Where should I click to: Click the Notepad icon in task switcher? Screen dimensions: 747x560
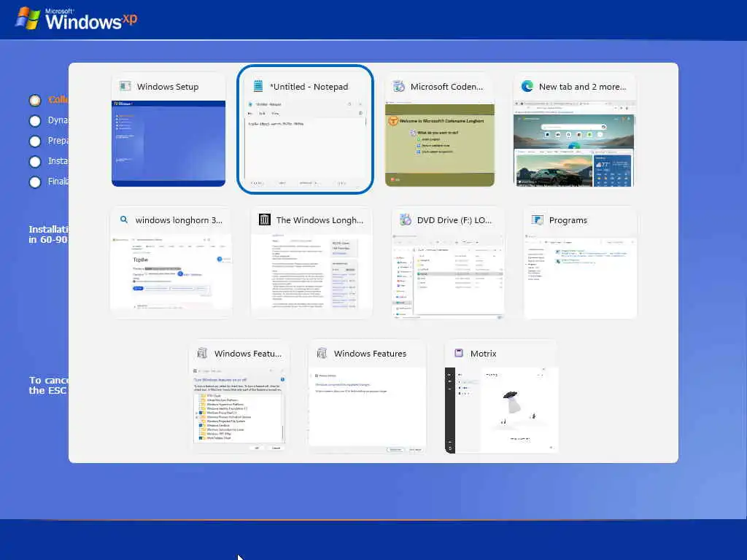(x=258, y=86)
